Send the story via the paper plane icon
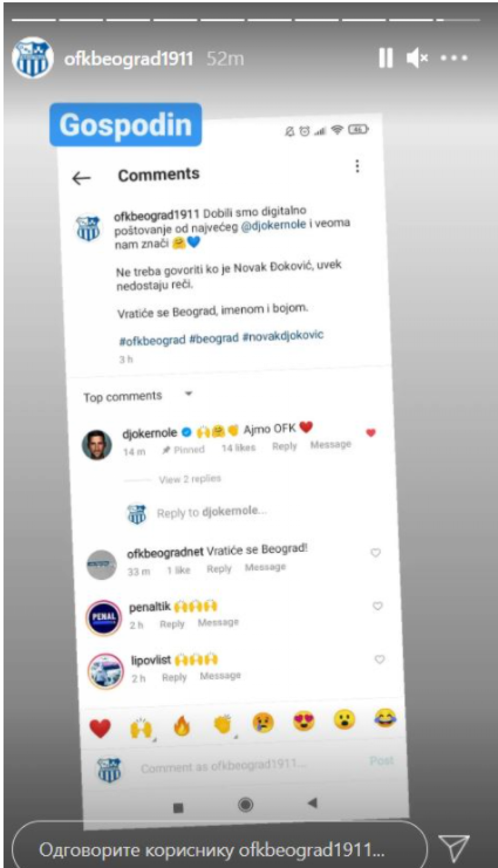The height and width of the screenshot is (868, 498). click(x=453, y=848)
